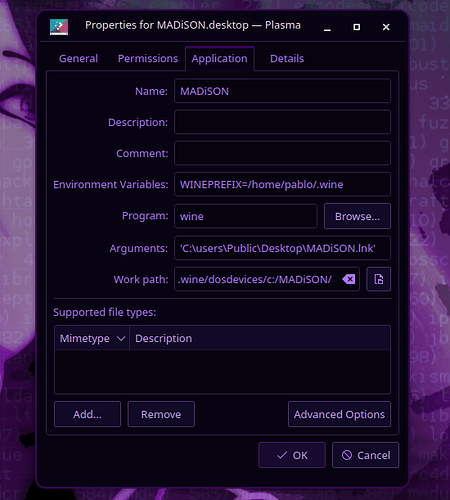Viewport: 450px width, 500px height.
Task: Close the Properties dialog
Action: click(x=386, y=27)
